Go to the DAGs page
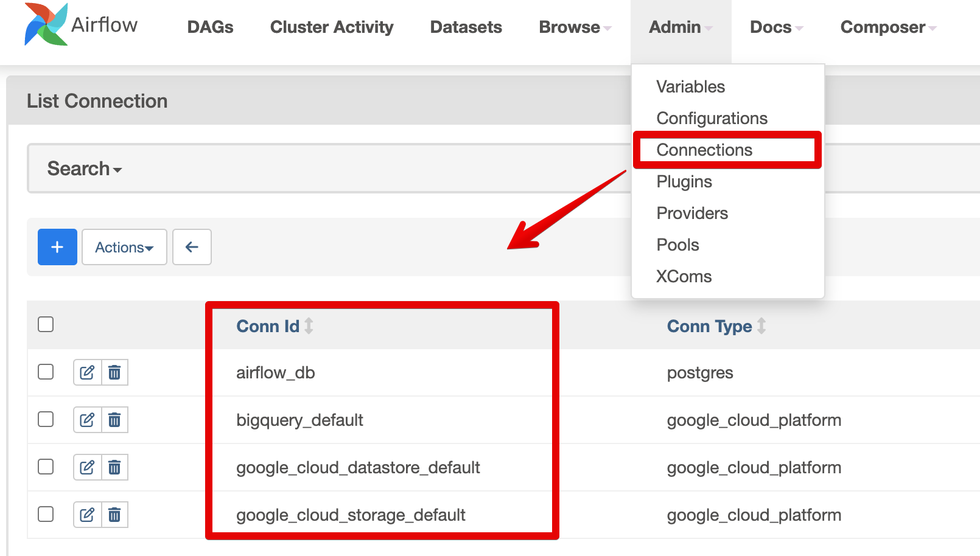Image resolution: width=980 pixels, height=556 pixels. pos(210,27)
